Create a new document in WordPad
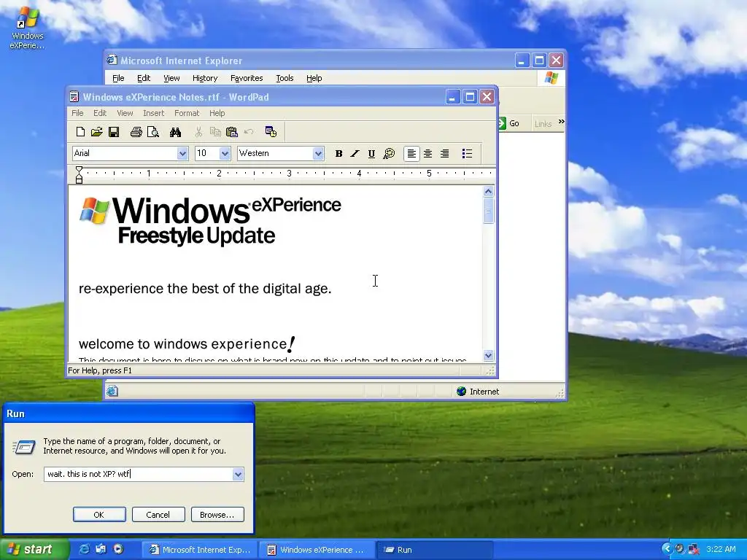Screen dimensions: 747x560 pyautogui.click(x=80, y=132)
